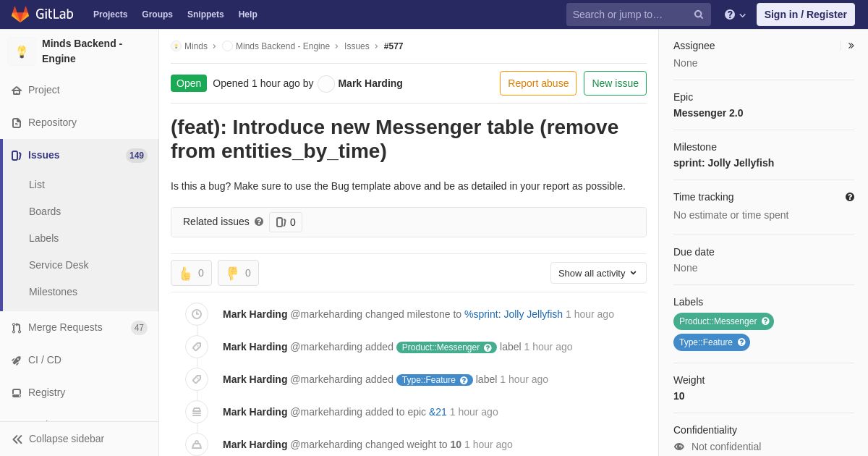Click sprint: Jolly Jellyfish in sidebar
868x456 pixels.
pos(723,163)
